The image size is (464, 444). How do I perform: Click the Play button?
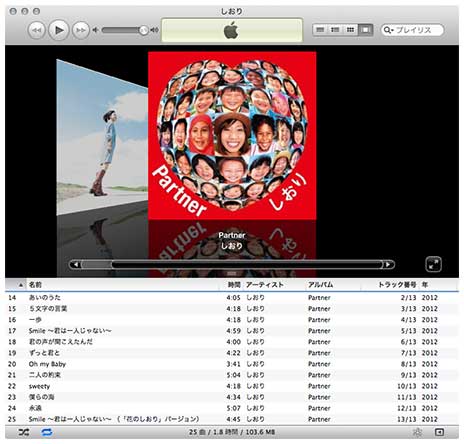tap(59, 30)
